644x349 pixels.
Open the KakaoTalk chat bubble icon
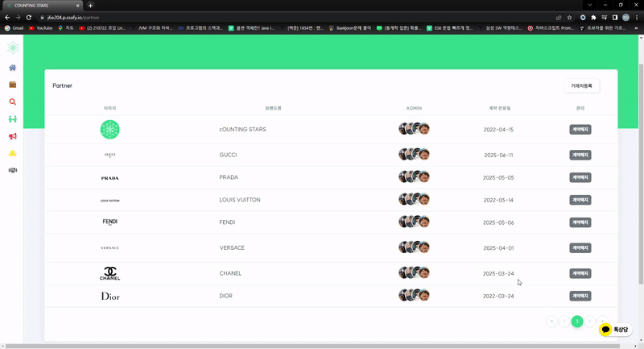pos(605,330)
